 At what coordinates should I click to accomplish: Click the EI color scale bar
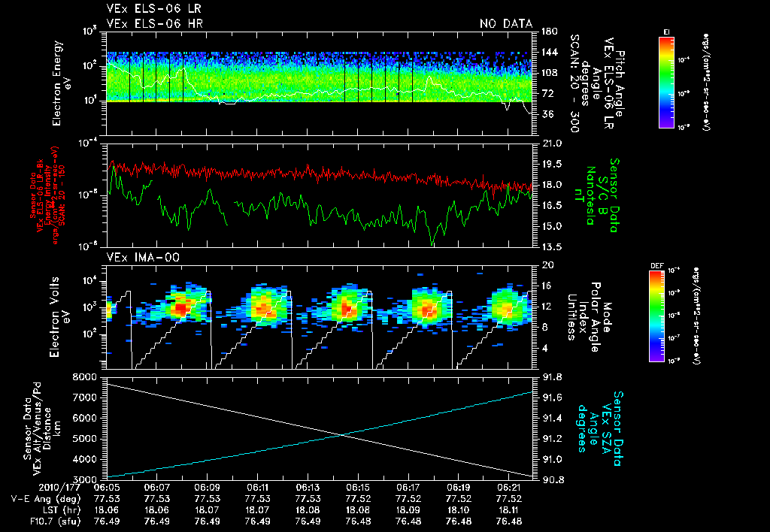[x=666, y=83]
